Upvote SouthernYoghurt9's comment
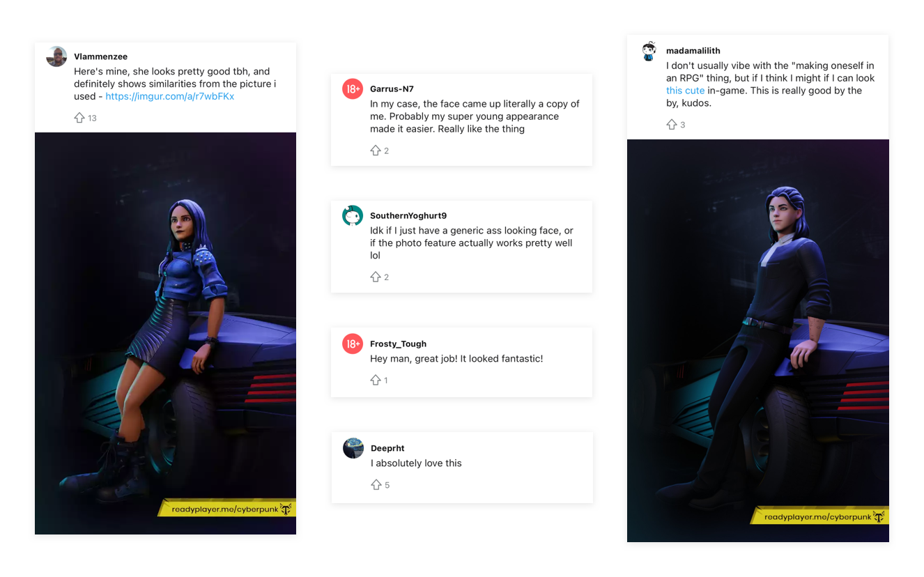Viewport: 924px width, 577px height. pos(376,277)
